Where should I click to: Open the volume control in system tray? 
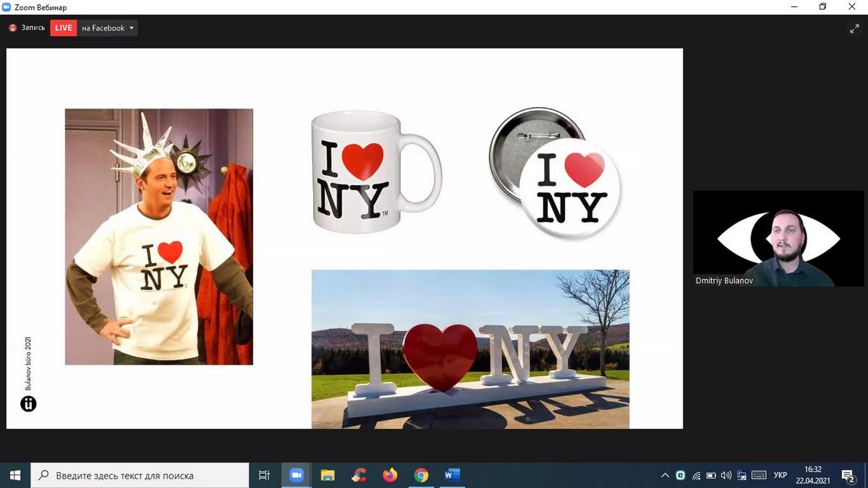(726, 475)
